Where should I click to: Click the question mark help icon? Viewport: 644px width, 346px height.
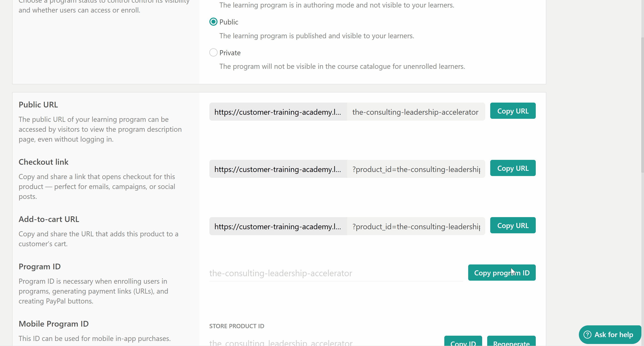587,334
